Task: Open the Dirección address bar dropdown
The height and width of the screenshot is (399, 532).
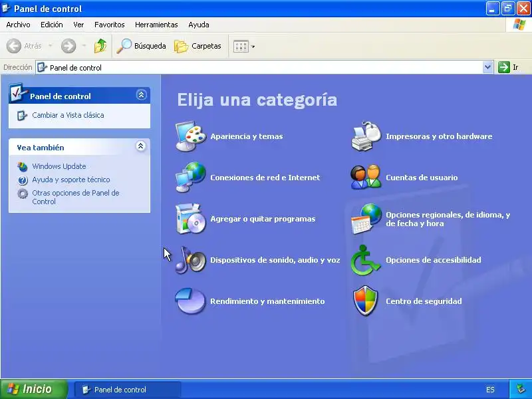Action: coord(487,67)
